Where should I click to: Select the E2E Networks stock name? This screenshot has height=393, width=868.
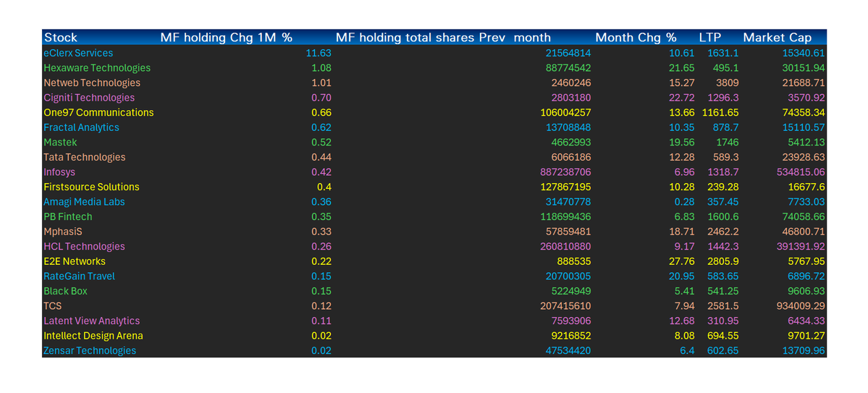[x=75, y=261]
